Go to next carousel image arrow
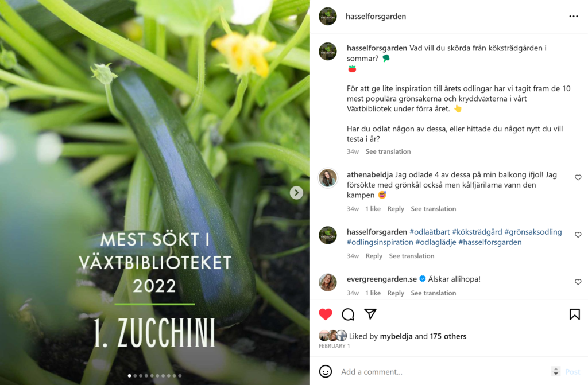 296,193
